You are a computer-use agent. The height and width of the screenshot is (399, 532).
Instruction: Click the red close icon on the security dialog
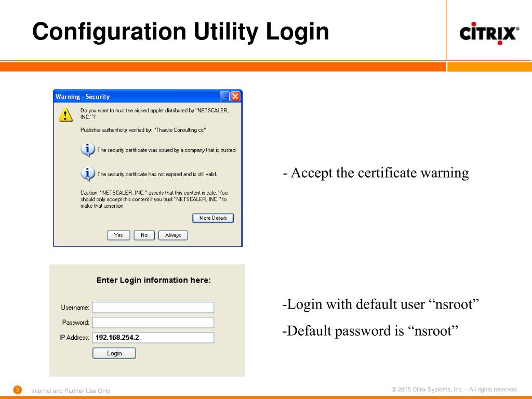(236, 96)
